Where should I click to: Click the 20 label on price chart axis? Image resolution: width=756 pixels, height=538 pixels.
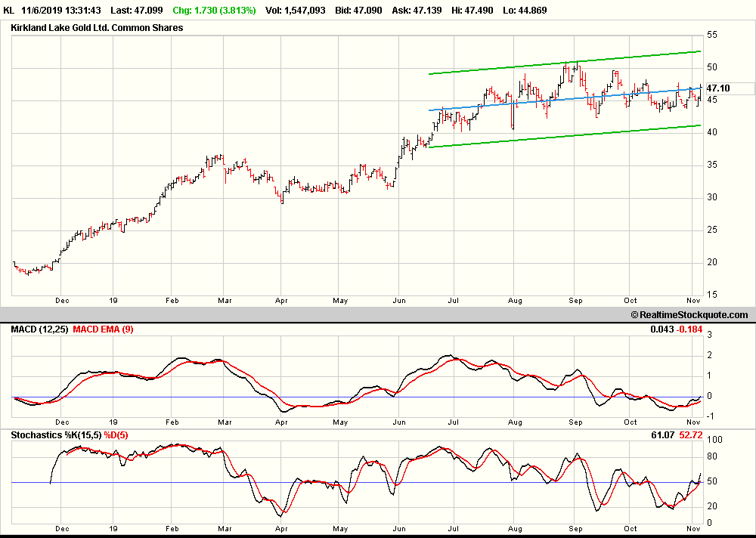tap(711, 262)
